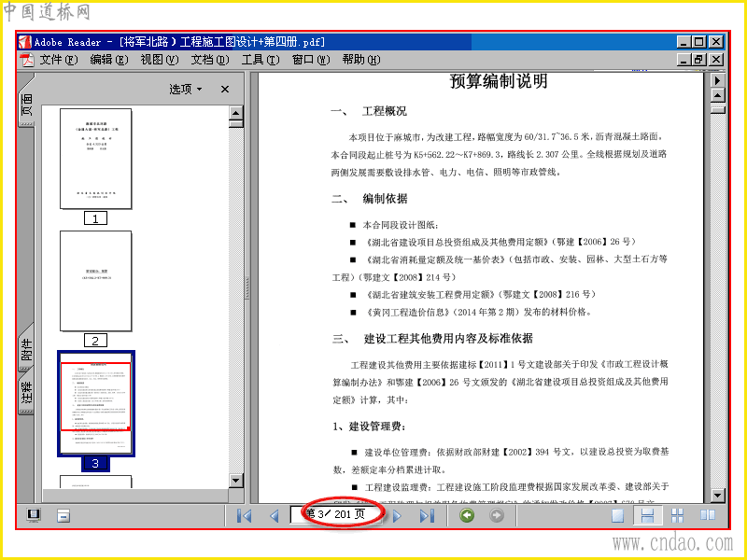Toggle navigation pane icon in status bar
The image size is (747, 560).
coord(34,515)
